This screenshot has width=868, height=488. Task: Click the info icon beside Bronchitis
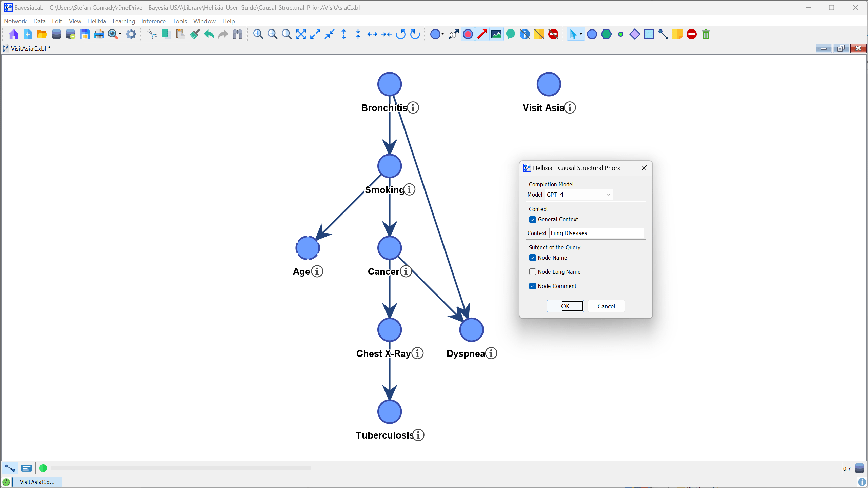pyautogui.click(x=413, y=108)
